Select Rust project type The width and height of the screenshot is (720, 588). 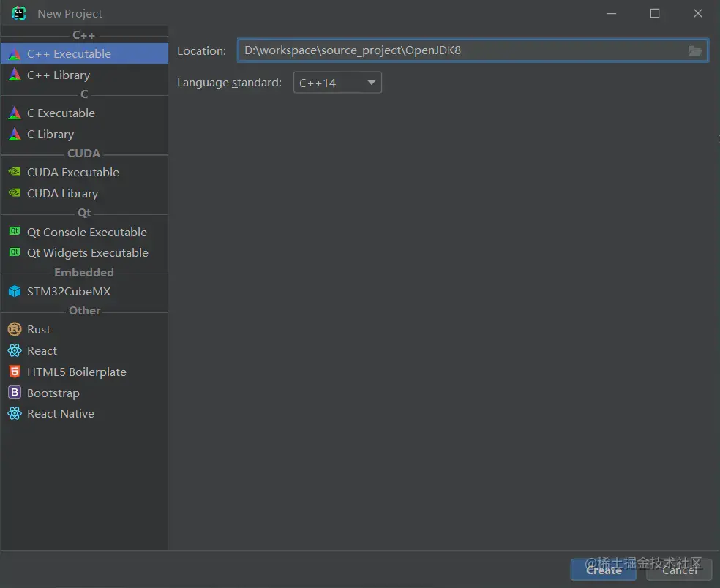pyautogui.click(x=84, y=329)
